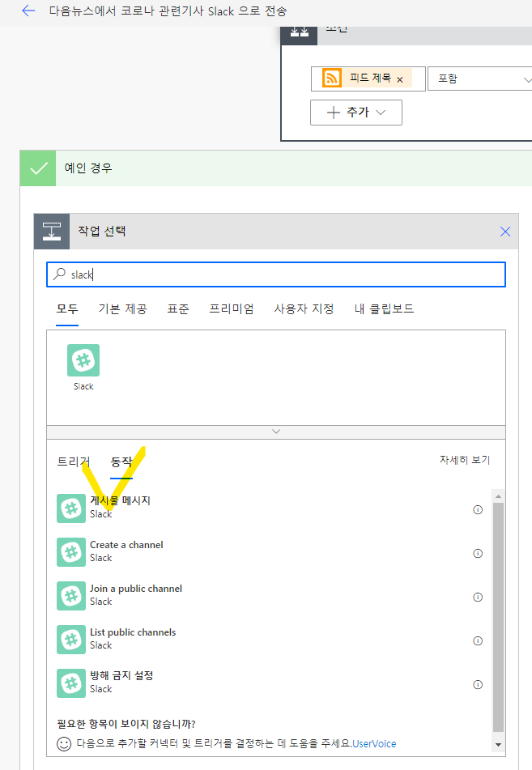Click Slack icon of List public channels

[x=71, y=640]
